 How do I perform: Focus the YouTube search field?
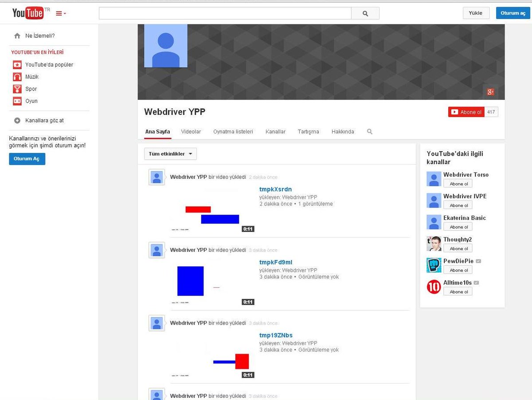click(x=225, y=13)
